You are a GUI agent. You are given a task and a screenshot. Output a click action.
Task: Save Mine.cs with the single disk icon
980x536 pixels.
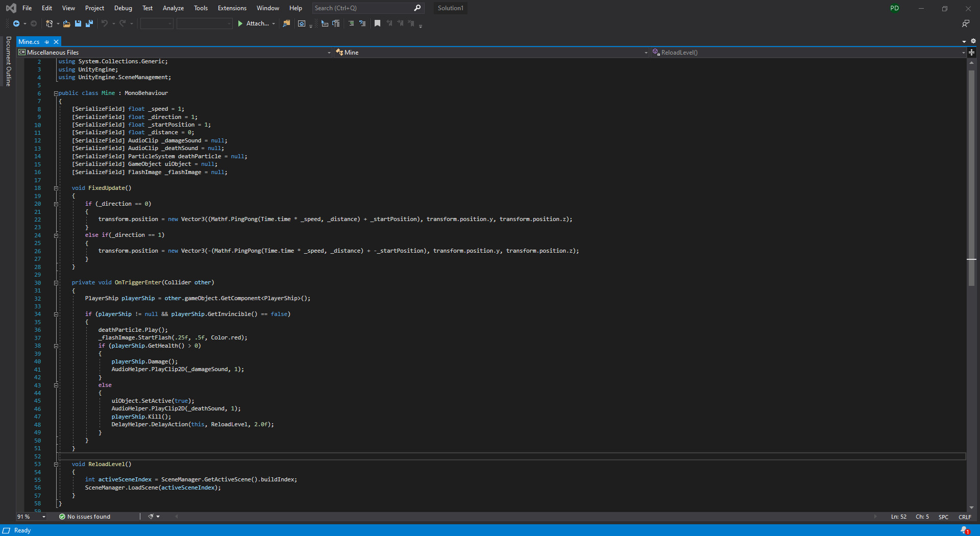(x=78, y=23)
